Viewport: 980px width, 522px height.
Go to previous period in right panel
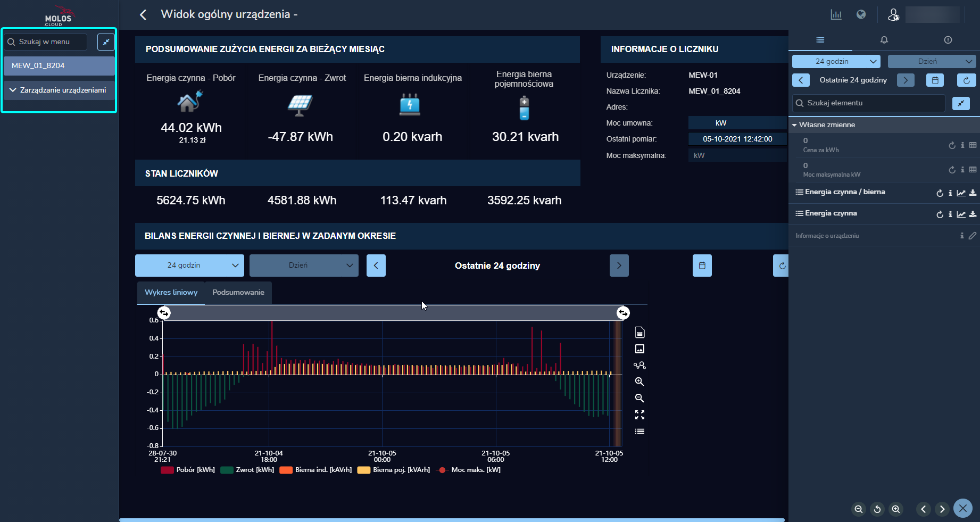click(801, 80)
